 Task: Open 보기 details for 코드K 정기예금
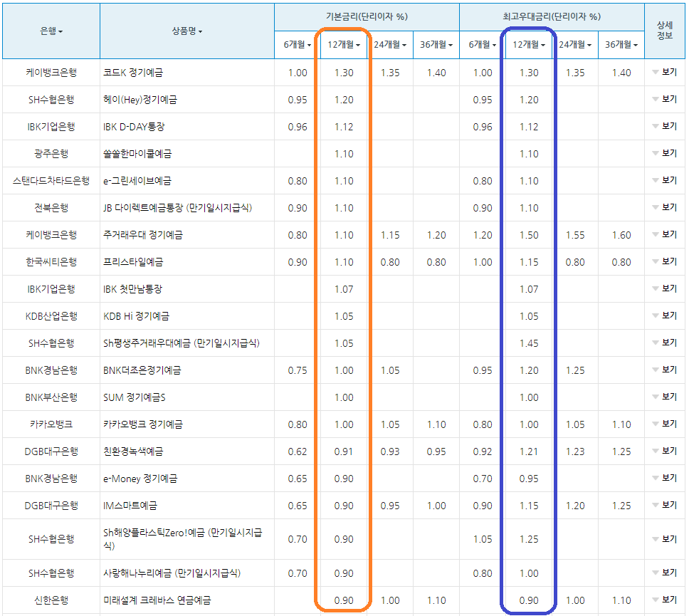click(665, 72)
